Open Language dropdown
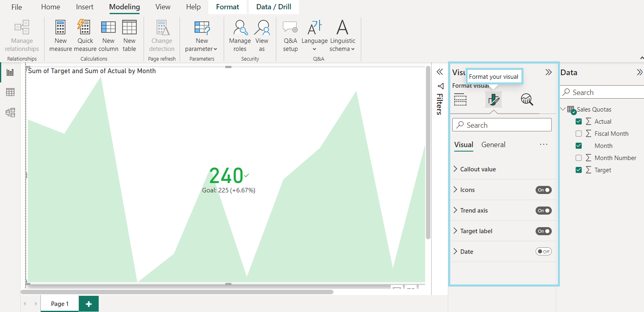Image resolution: width=644 pixels, height=312 pixels. (314, 36)
